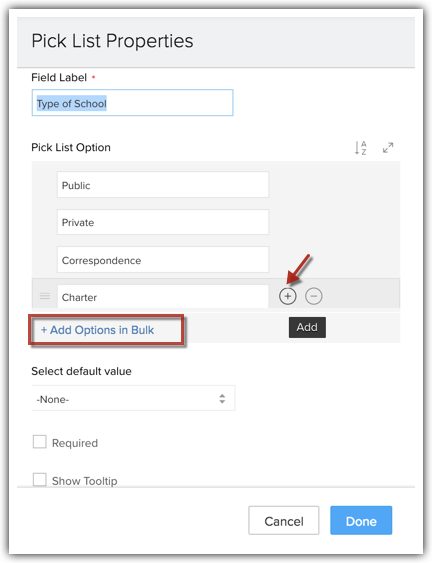Edit the Correspondence option field

pos(163,260)
